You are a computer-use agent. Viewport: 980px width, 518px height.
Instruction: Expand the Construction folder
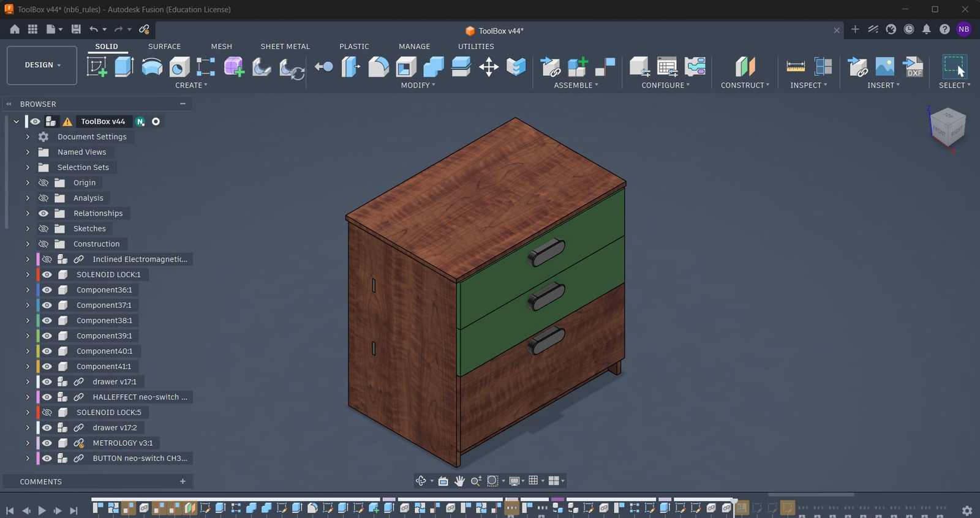(28, 244)
